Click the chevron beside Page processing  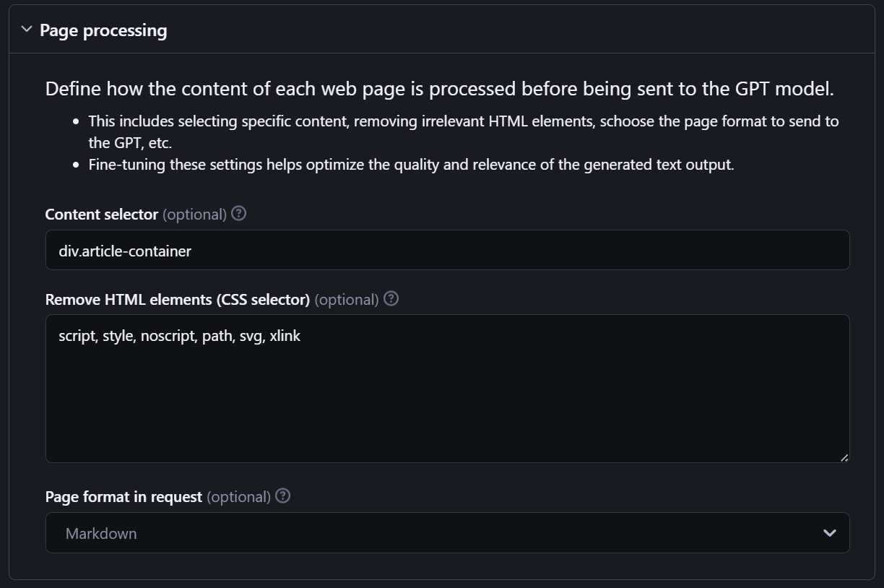27,30
